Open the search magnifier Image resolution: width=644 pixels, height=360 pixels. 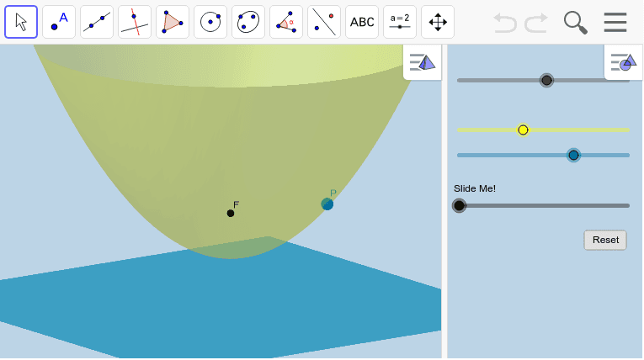576,22
